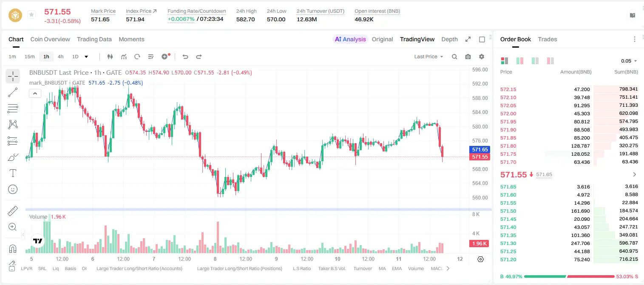644x285 pixels.
Task: Expand the order book 0.05 precision dropdown
Action: 629,61
